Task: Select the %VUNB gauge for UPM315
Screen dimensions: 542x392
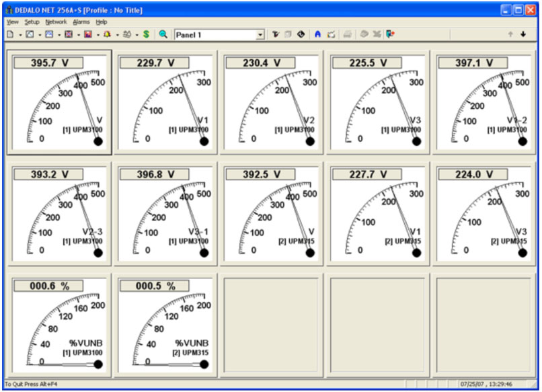Action: [165, 325]
